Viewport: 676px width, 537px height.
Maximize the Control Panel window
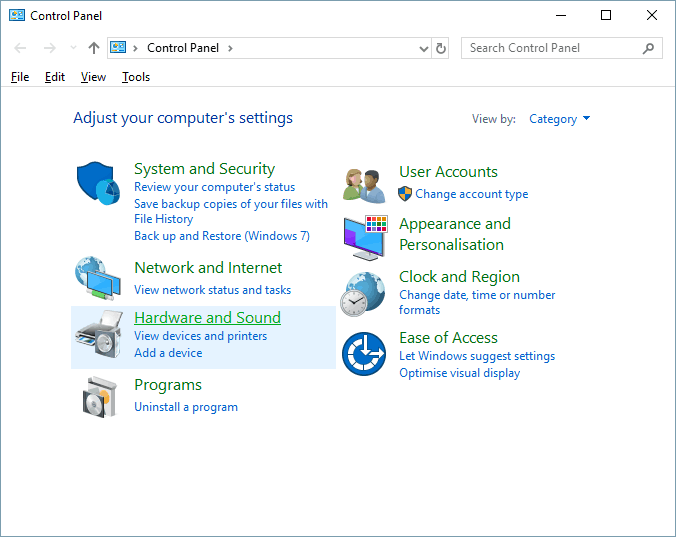click(x=606, y=16)
